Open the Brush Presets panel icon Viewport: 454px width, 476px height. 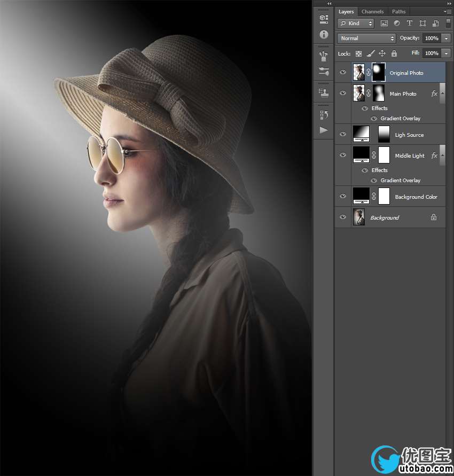[324, 56]
